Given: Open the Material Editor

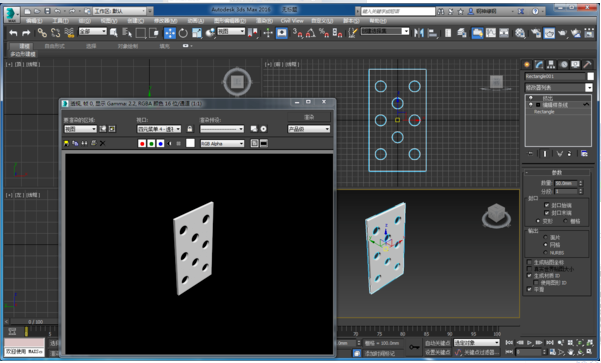Looking at the screenshot, I should point(520,33).
